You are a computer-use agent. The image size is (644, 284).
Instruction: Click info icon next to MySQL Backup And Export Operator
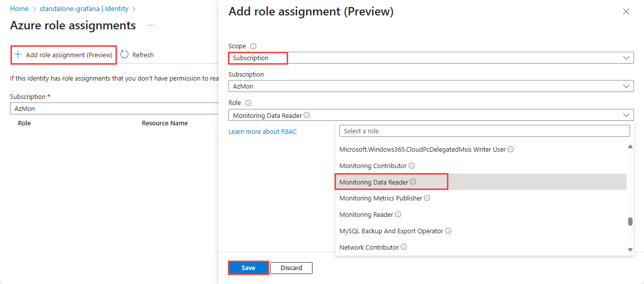tap(448, 231)
